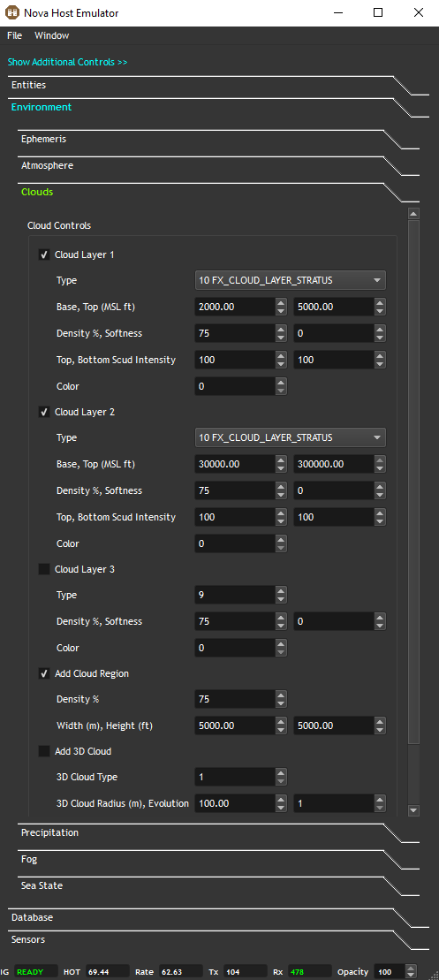
Task: Uncheck the Cloud Layer 1 checkbox
Action: pos(44,254)
